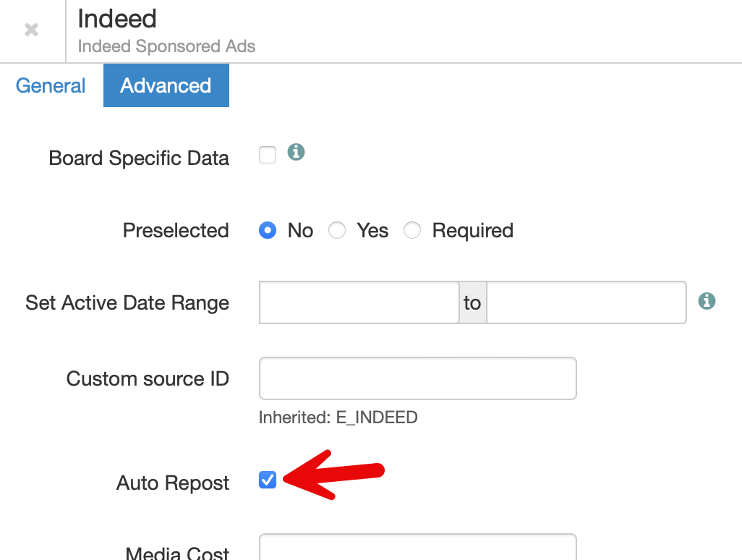Enable the Board Specific Data checkbox
Viewport: 742px width, 560px height.
(267, 154)
